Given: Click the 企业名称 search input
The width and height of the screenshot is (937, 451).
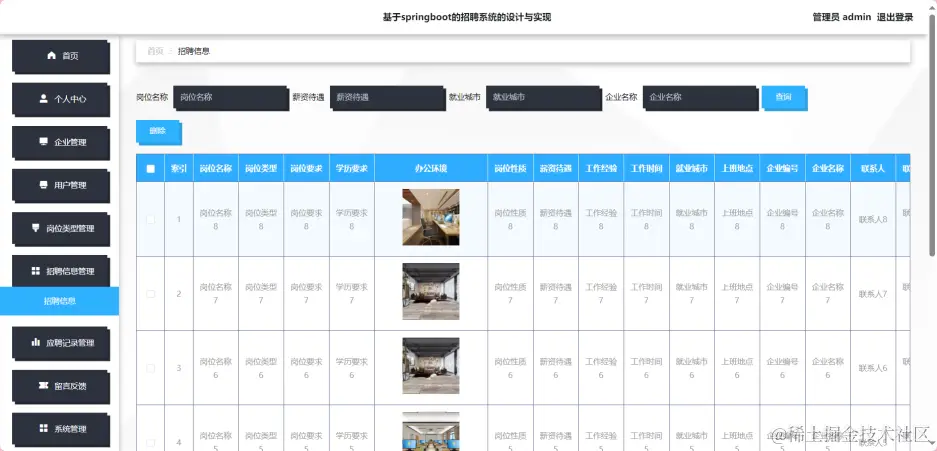Looking at the screenshot, I should click(x=701, y=98).
